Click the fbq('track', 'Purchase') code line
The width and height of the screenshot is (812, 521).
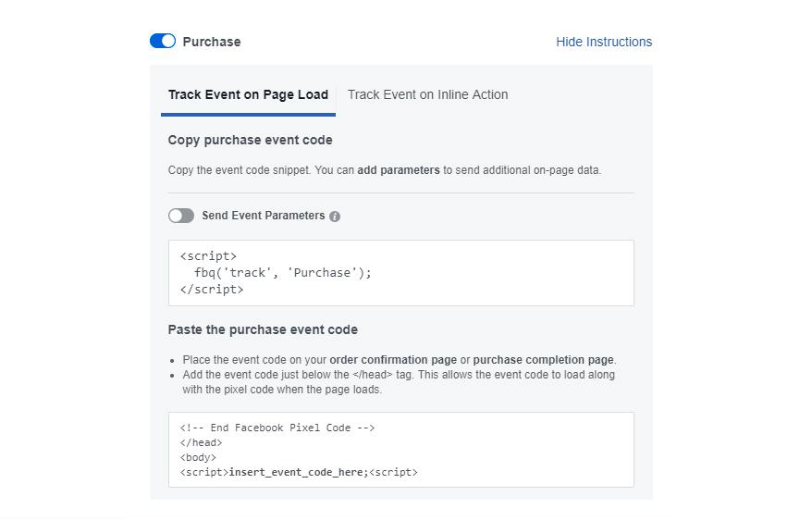[x=283, y=273]
